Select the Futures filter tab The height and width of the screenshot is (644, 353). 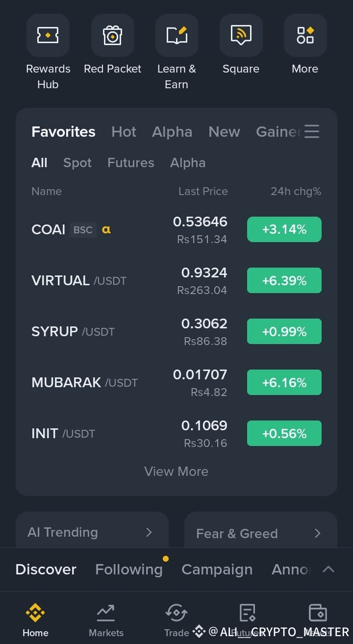tap(131, 163)
